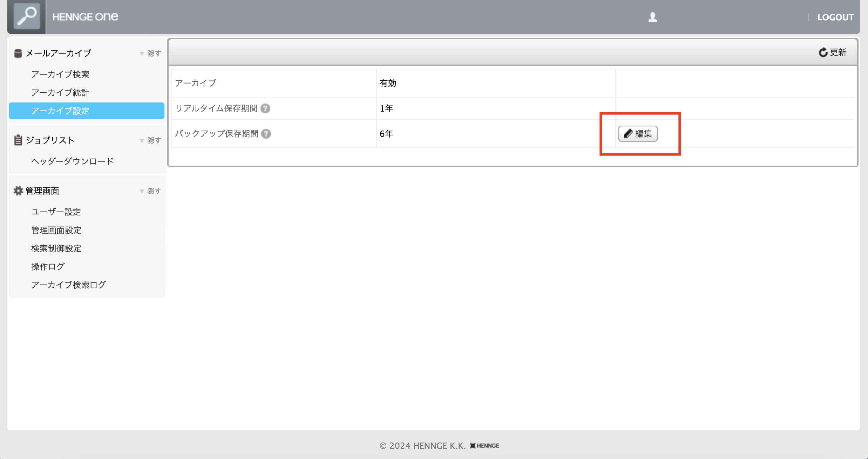
Task: Open アーカイブ検索ログ in the sidebar
Action: 69,285
